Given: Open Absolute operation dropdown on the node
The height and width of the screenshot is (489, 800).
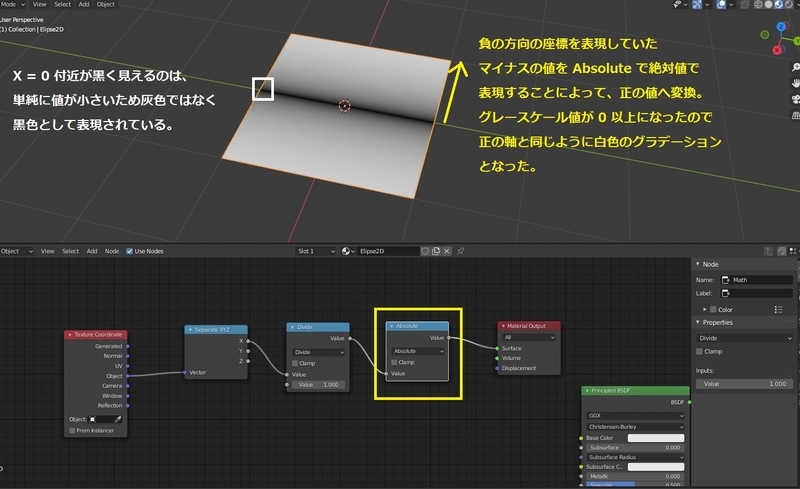Looking at the screenshot, I should (x=418, y=351).
